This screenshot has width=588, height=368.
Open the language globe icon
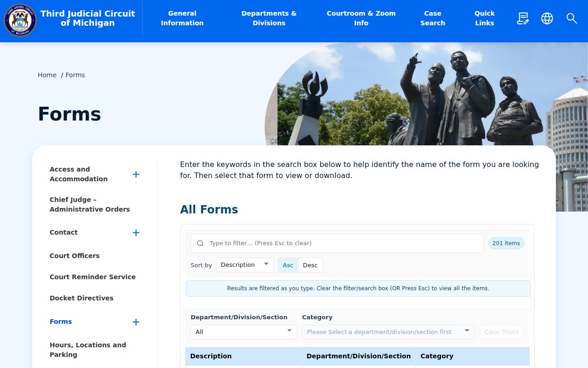tap(547, 18)
